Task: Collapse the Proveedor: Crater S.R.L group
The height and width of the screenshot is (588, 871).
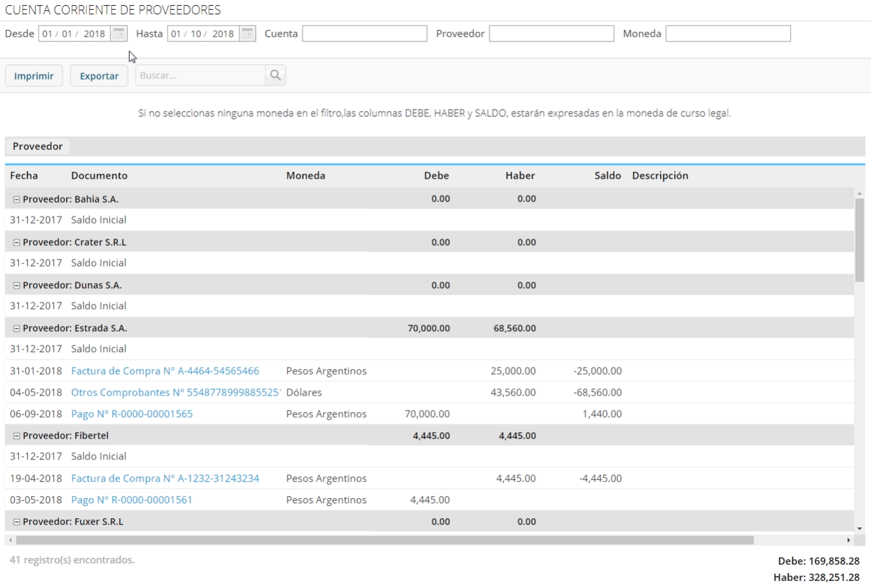Action: click(x=17, y=243)
